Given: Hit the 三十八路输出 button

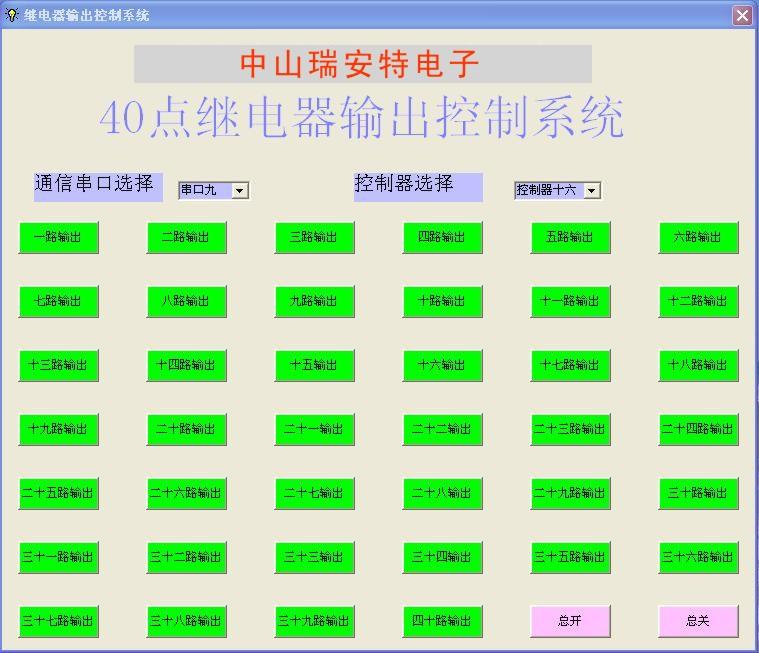Looking at the screenshot, I should pos(186,621).
